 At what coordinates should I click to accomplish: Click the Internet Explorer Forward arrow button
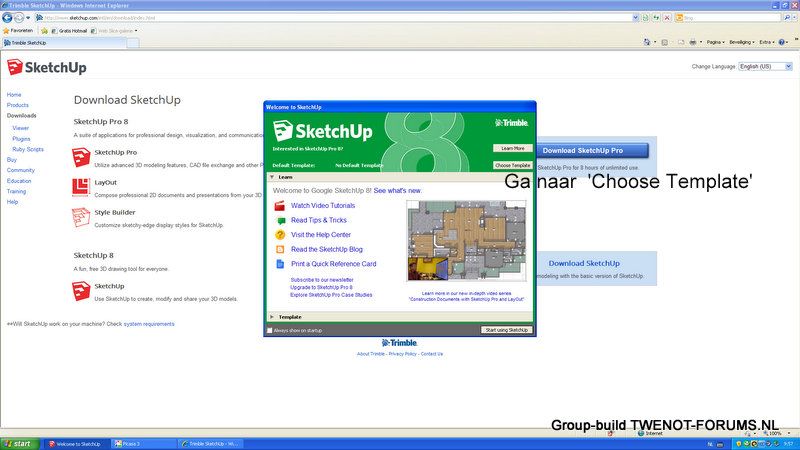tap(18, 17)
